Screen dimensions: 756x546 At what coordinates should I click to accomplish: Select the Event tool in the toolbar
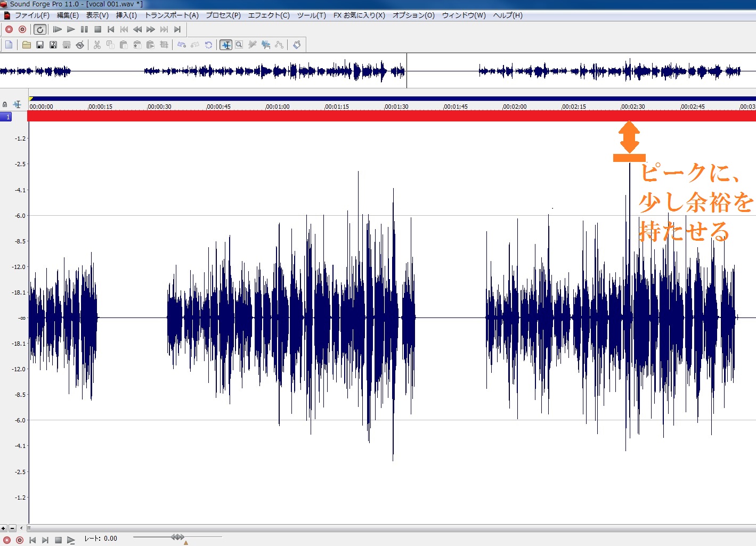(x=266, y=45)
